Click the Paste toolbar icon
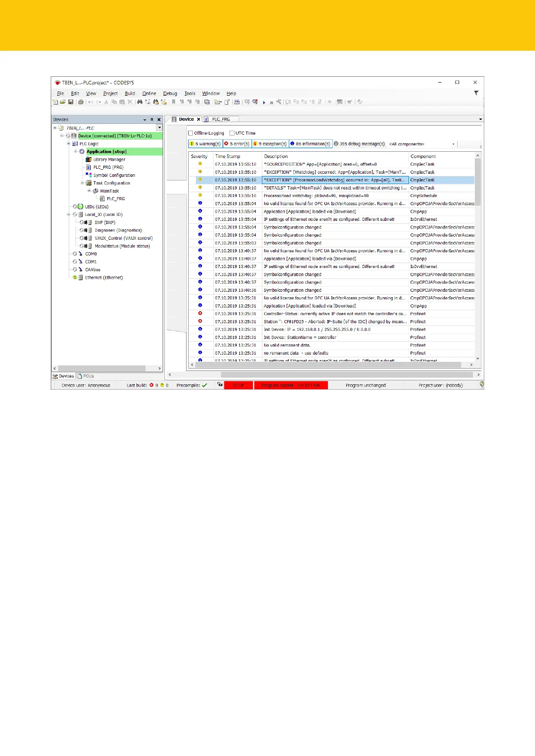535x756 pixels. [x=122, y=102]
